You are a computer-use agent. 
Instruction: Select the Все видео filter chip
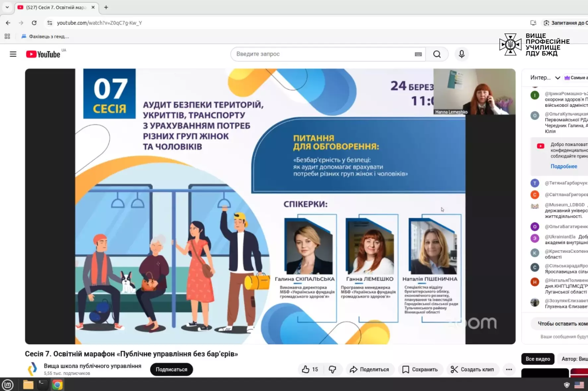pos(538,359)
